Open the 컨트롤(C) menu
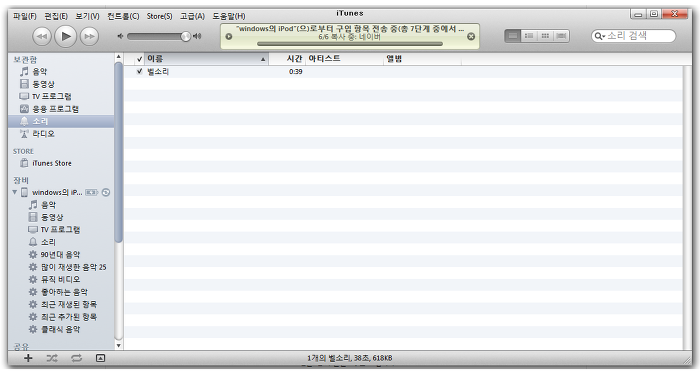 123,16
